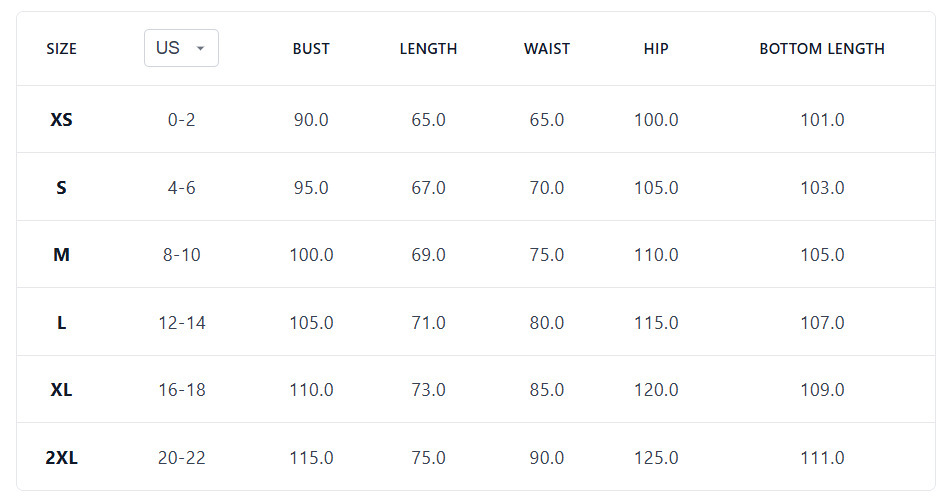
Task: Click bottom length value 101.0 for XS
Action: pos(822,120)
